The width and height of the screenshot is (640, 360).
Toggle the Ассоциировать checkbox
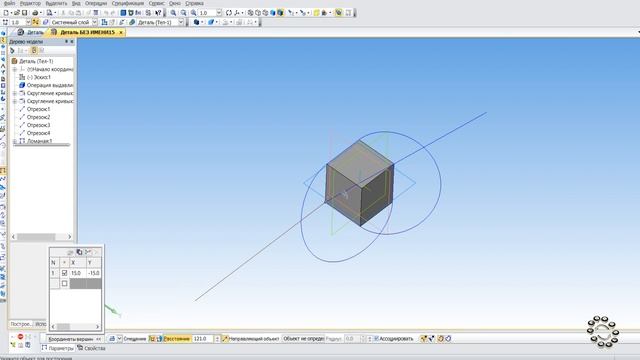pyautogui.click(x=376, y=338)
